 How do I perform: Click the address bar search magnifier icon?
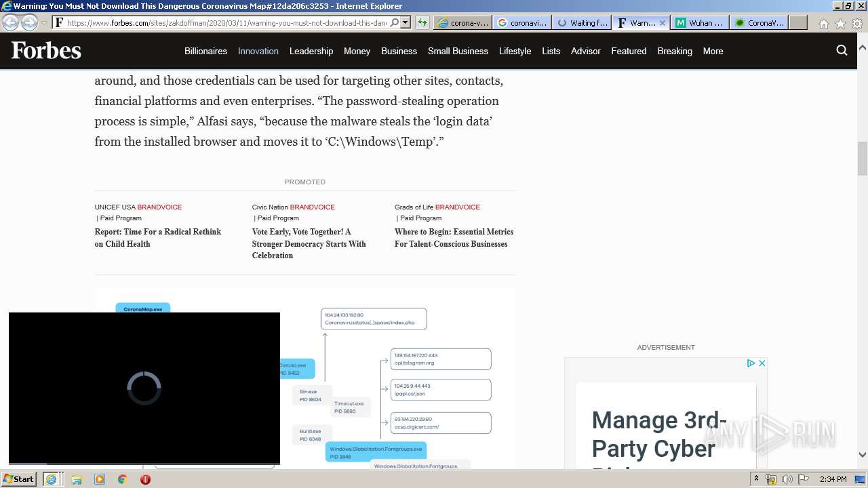(395, 22)
